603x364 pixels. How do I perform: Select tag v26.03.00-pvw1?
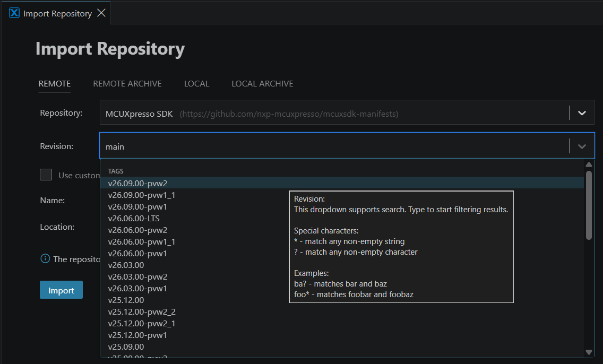pos(342,288)
